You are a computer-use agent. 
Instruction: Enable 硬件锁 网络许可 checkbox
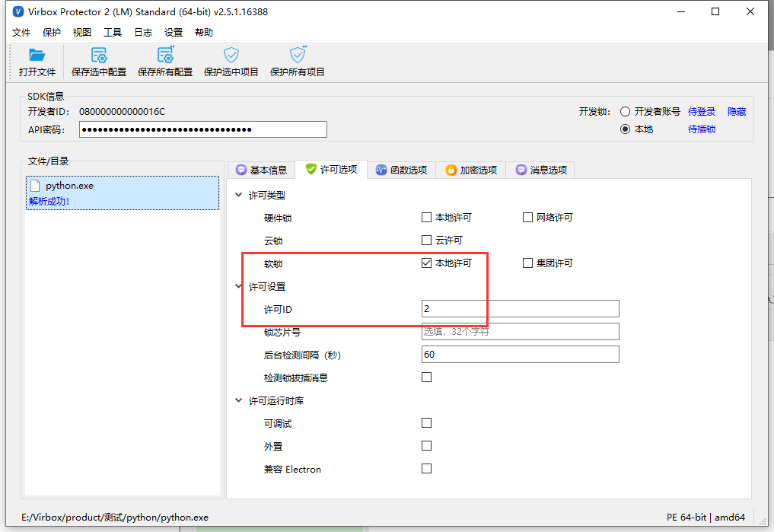[527, 217]
